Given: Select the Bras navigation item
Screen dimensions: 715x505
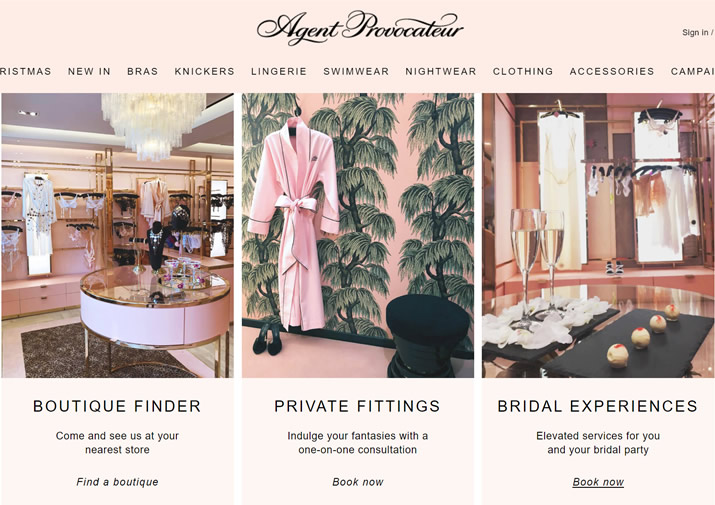Looking at the screenshot, I should pyautogui.click(x=143, y=72).
